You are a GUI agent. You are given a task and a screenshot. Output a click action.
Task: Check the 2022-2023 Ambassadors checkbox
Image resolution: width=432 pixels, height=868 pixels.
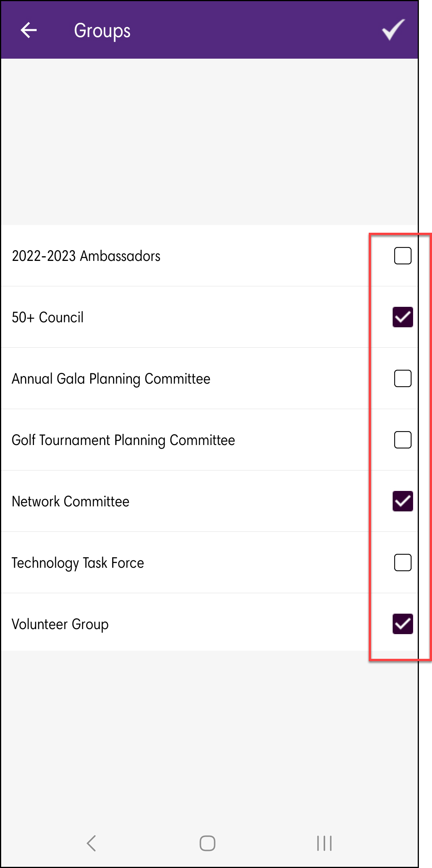coord(402,256)
